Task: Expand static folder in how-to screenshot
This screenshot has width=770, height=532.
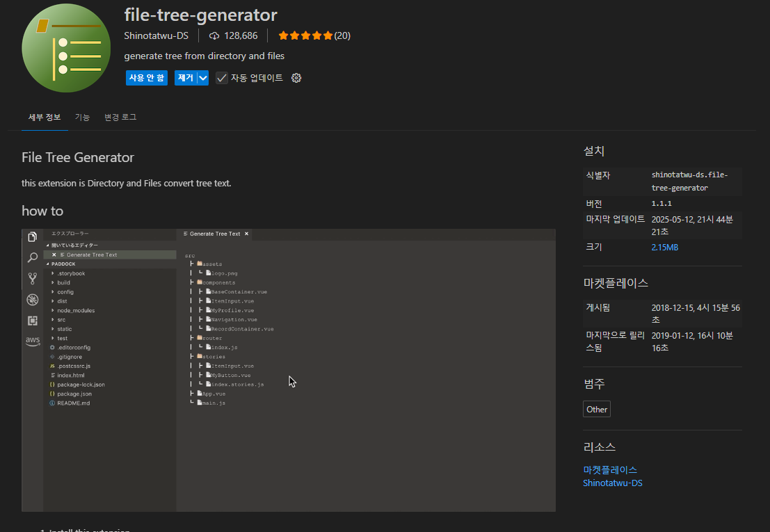Action: pos(53,330)
